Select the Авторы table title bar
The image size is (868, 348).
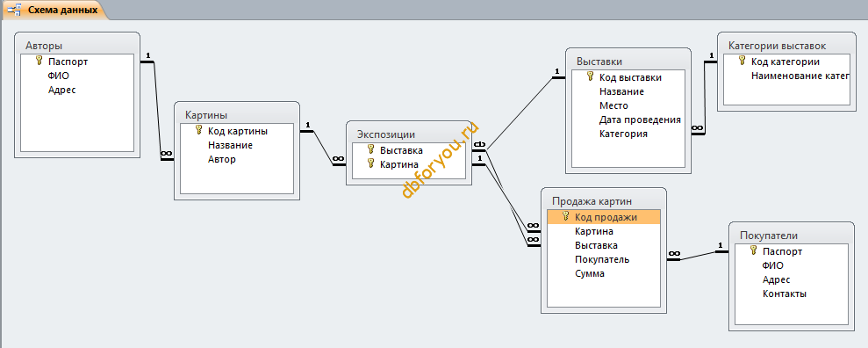pyautogui.click(x=77, y=46)
